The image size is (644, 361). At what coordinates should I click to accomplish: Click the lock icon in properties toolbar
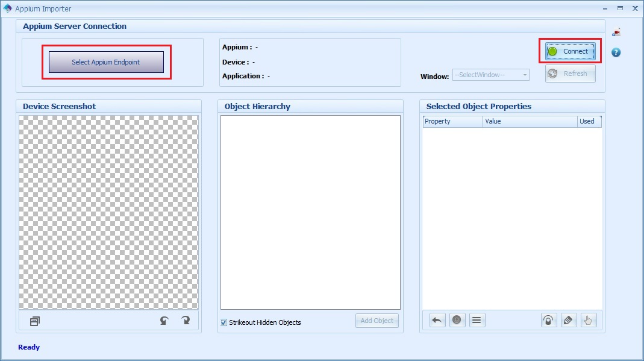(548, 320)
